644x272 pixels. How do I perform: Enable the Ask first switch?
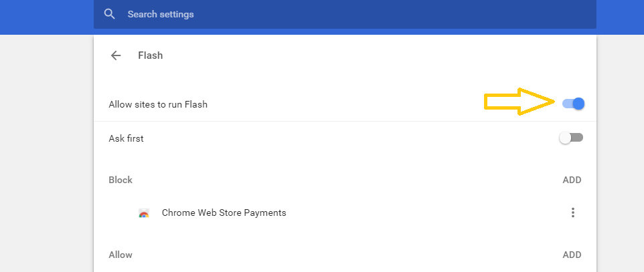[x=572, y=138]
